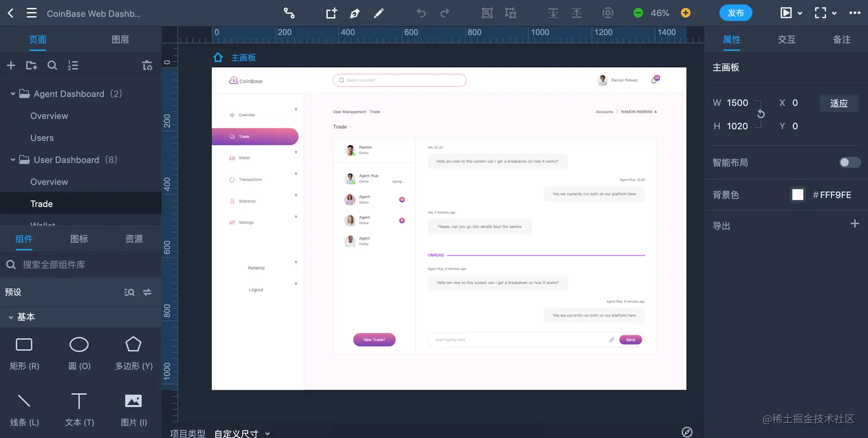The width and height of the screenshot is (868, 438).
Task: Select the Pencil tool
Action: pos(379,13)
